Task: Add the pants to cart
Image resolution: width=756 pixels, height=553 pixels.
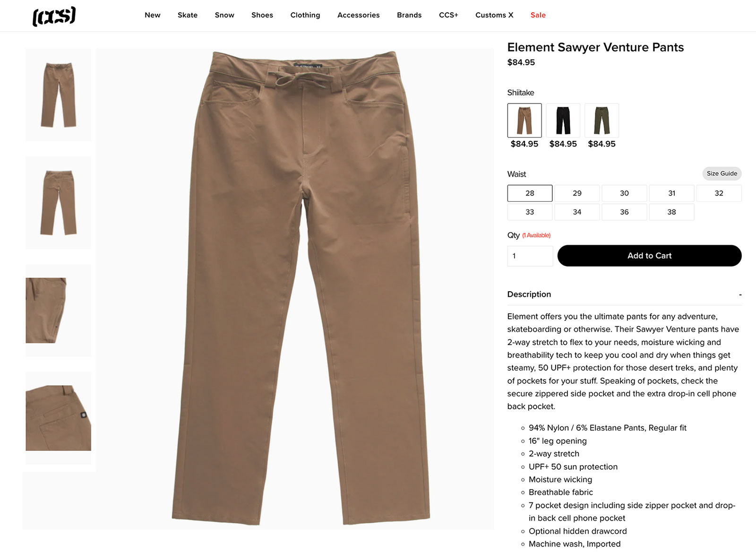Action: pyautogui.click(x=649, y=256)
